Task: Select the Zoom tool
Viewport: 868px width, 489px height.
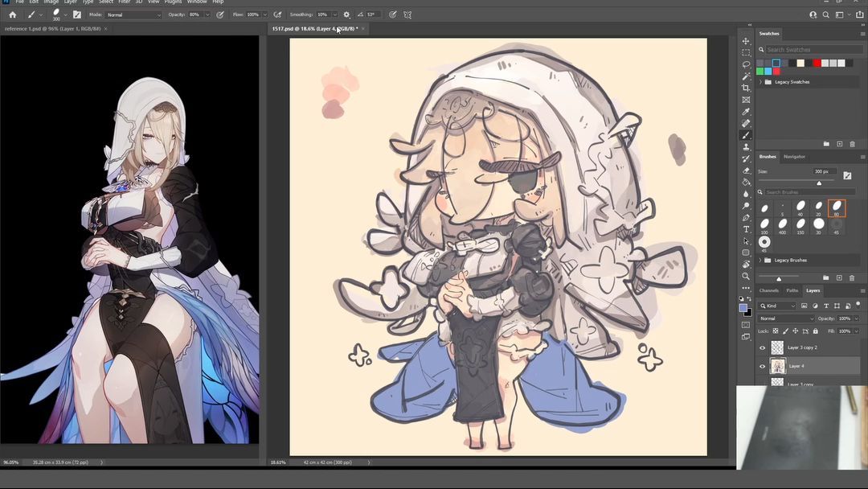Action: coord(746,276)
